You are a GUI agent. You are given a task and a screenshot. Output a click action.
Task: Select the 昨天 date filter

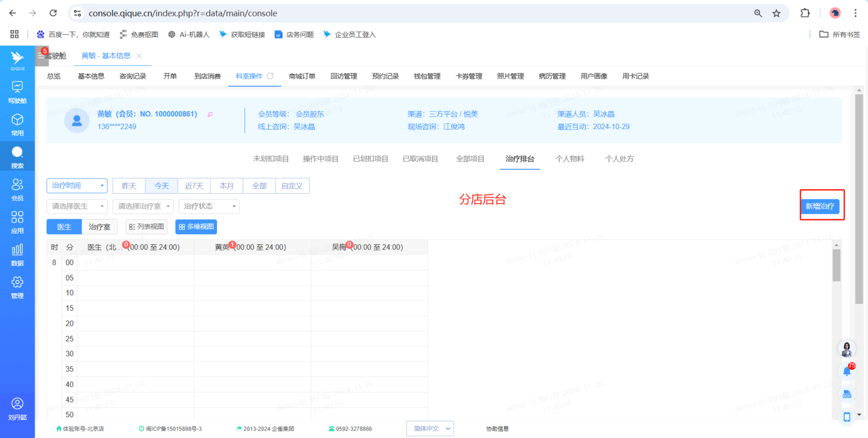pyautogui.click(x=128, y=186)
